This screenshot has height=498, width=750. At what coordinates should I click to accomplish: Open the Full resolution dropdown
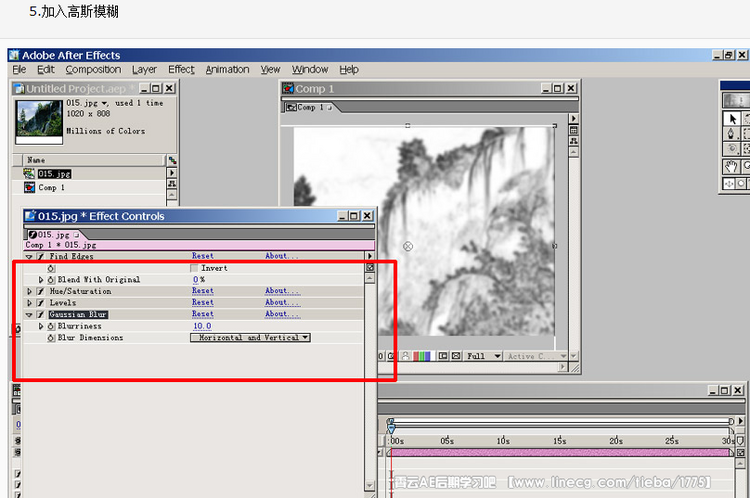pos(483,356)
